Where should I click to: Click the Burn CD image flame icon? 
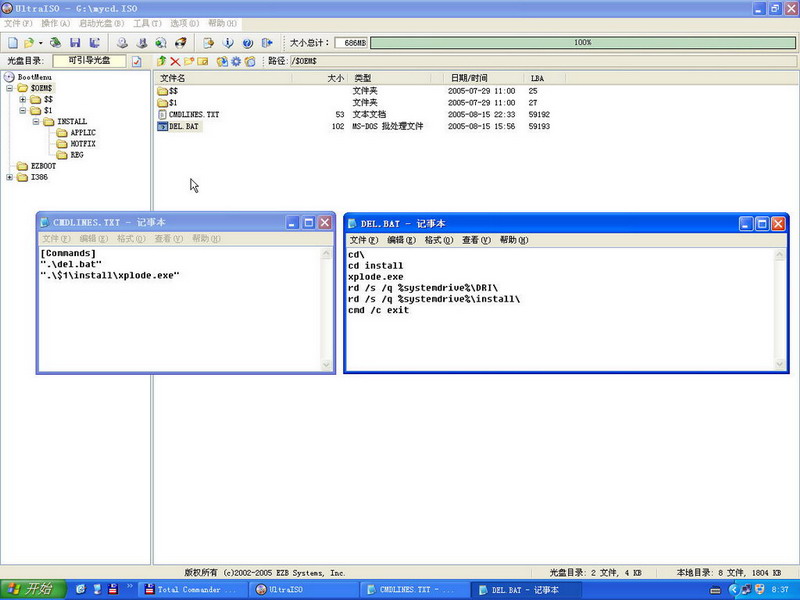pyautogui.click(x=181, y=43)
